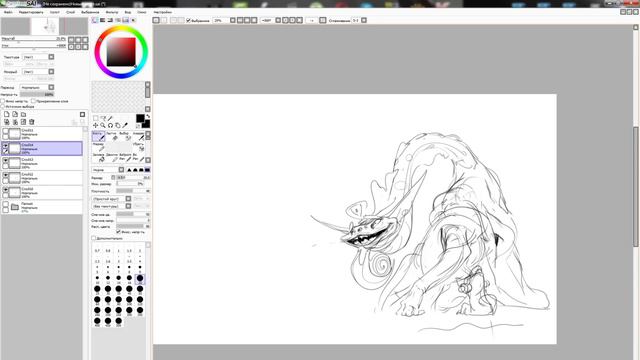Image resolution: width=640 pixels, height=360 pixels.
Task: Click the Масштаб zoom slider
Action: (33, 40)
